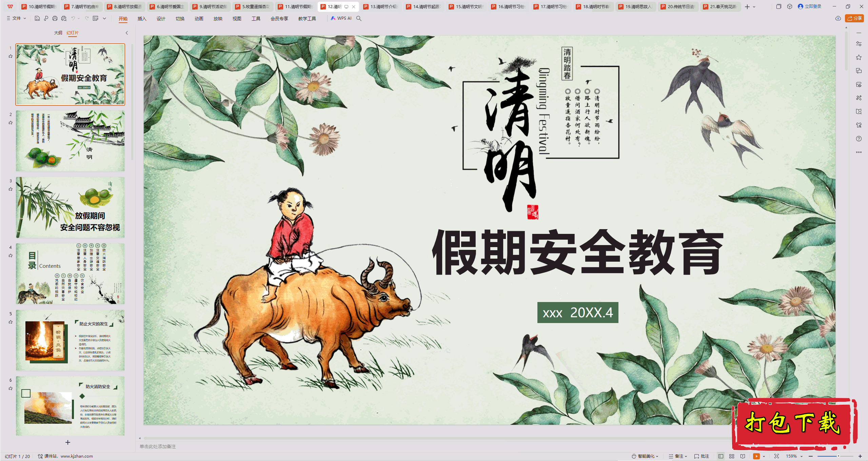868x461 pixels.
Task: Toggle star marker for slide 6
Action: [11, 388]
